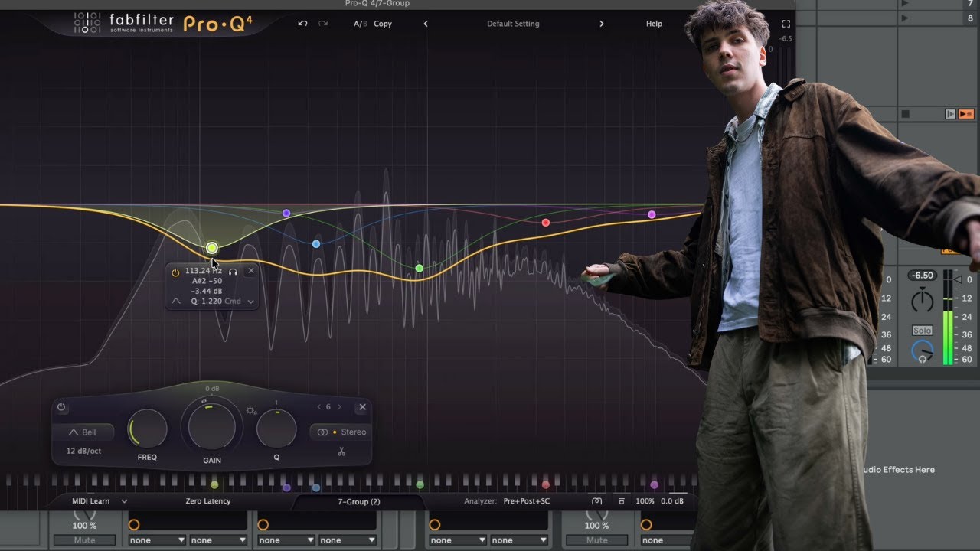This screenshot has height=551, width=980.
Task: Select the magenta EQ band dot
Action: pyautogui.click(x=652, y=214)
